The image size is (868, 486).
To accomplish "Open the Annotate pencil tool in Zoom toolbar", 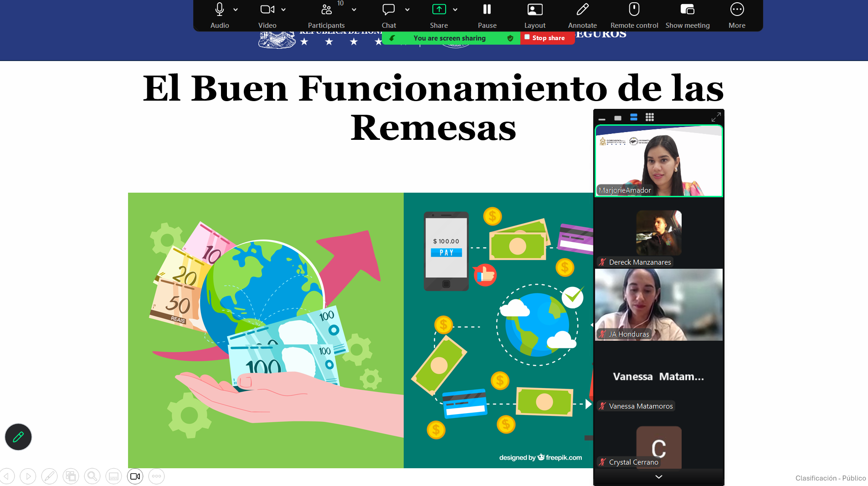I will (x=582, y=15).
